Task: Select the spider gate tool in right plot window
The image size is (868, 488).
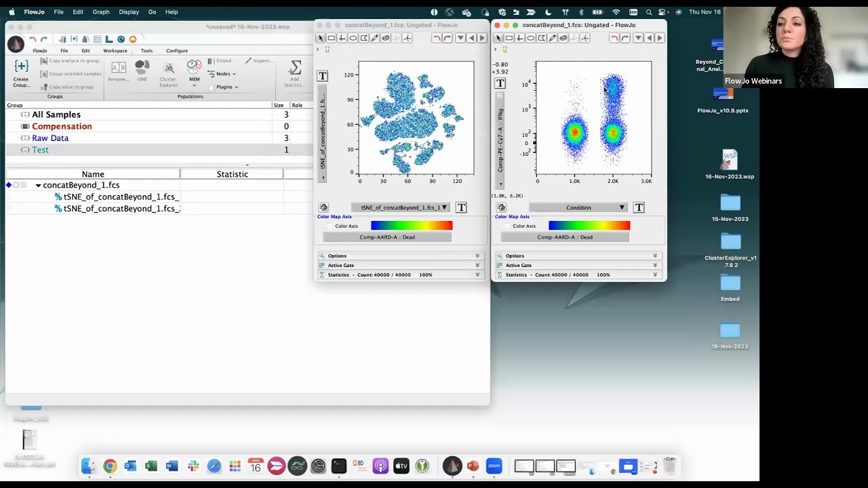Action: [x=585, y=38]
